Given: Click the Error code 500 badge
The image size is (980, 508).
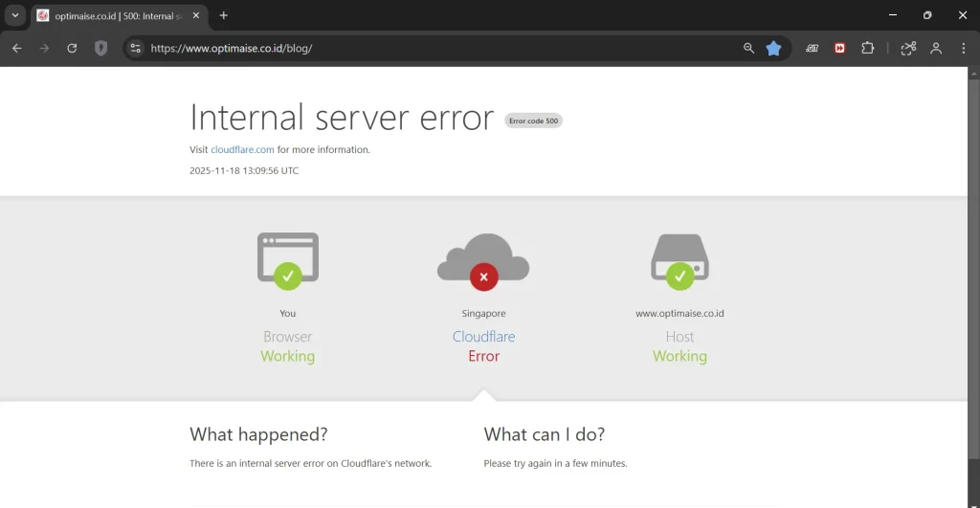Looking at the screenshot, I should coord(533,121).
